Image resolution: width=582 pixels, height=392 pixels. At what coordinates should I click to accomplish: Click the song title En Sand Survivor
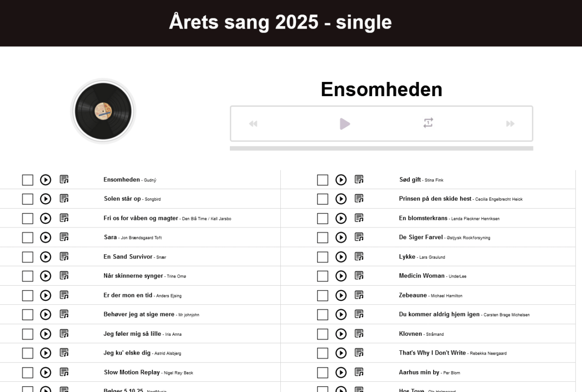128,257
